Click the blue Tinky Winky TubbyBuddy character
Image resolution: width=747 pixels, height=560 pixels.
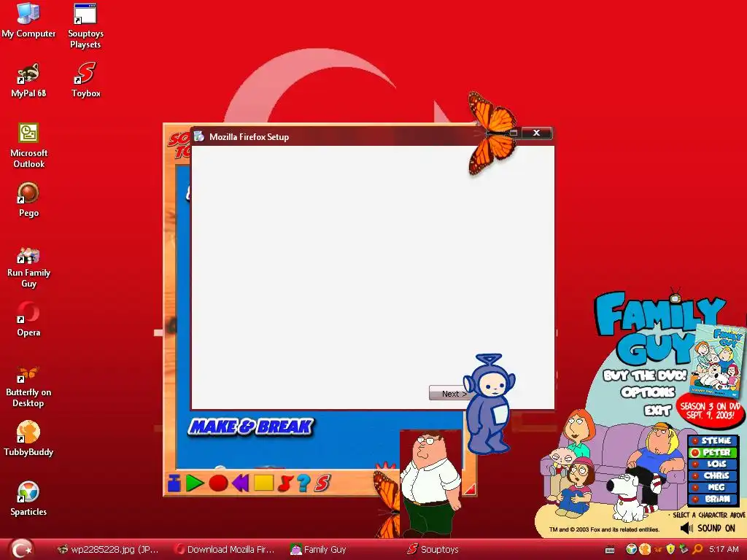pos(489,403)
